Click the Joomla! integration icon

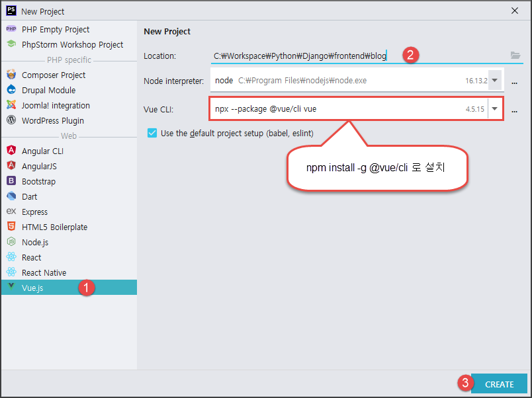tap(11, 105)
